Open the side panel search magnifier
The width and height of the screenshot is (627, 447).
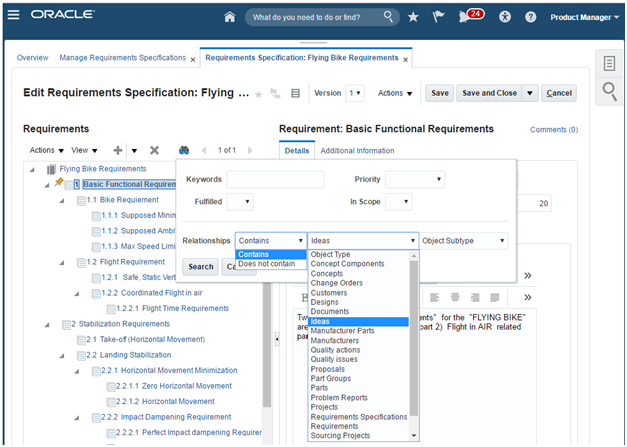pos(609,93)
